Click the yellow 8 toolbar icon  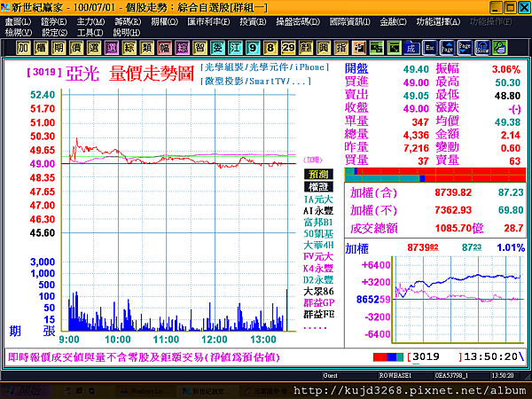tap(270, 48)
